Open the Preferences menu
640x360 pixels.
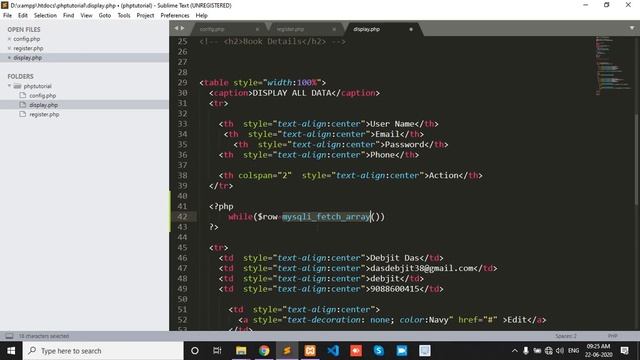(175, 16)
